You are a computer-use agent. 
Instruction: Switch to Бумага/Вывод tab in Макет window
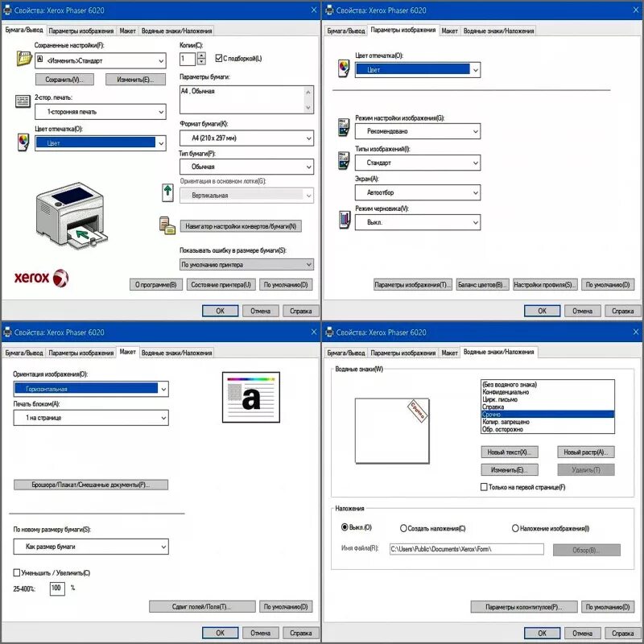24,353
